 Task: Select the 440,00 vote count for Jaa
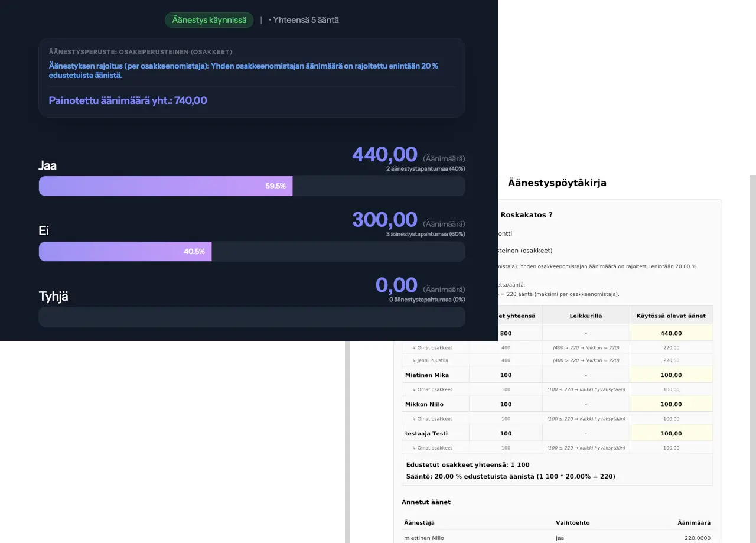coord(384,155)
